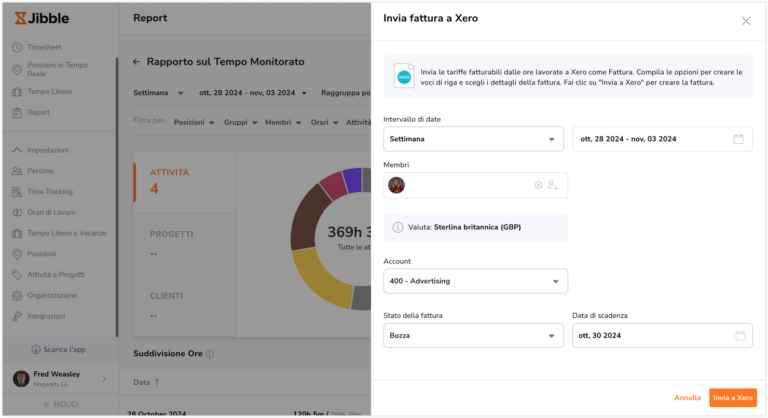
Task: Click the Data di scadenza date field
Action: pyautogui.click(x=662, y=336)
